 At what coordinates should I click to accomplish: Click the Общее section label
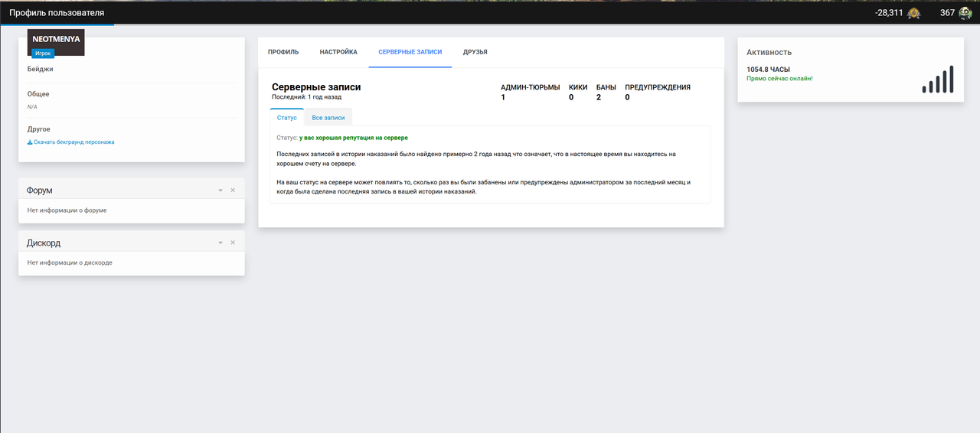(38, 94)
